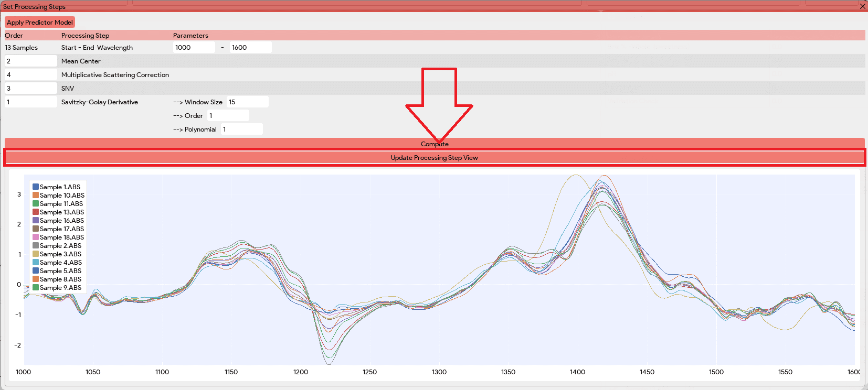This screenshot has height=390, width=868.
Task: Click the end wavelength field showing 1600
Action: pyautogui.click(x=250, y=48)
